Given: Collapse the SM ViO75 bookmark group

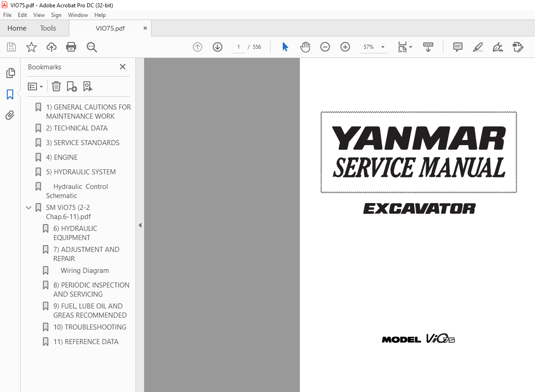Looking at the screenshot, I should [x=29, y=208].
